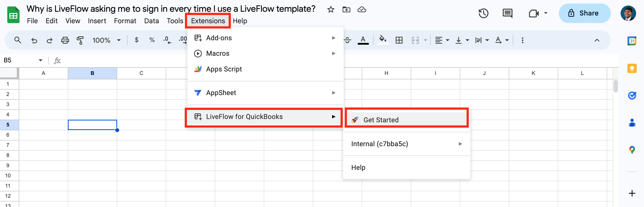The image size is (644, 207).
Task: Collapse the toolbar with chevron arrow
Action: [597, 40]
